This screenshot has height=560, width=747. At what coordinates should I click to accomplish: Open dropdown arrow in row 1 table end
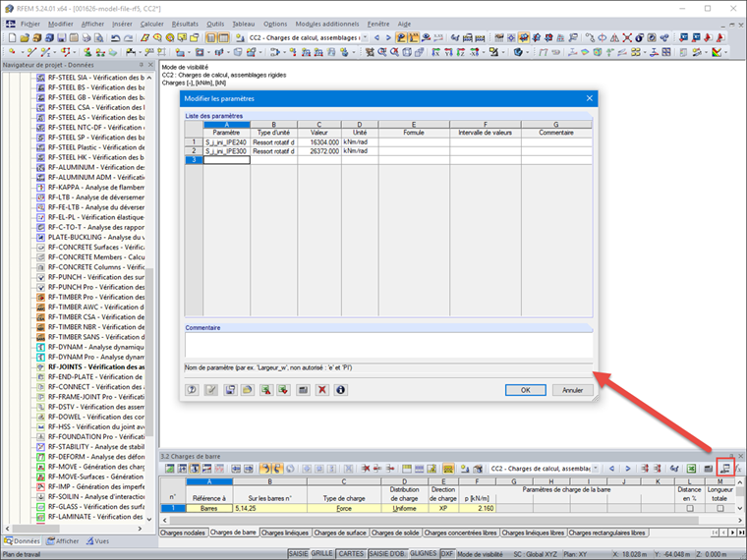[x=739, y=508]
